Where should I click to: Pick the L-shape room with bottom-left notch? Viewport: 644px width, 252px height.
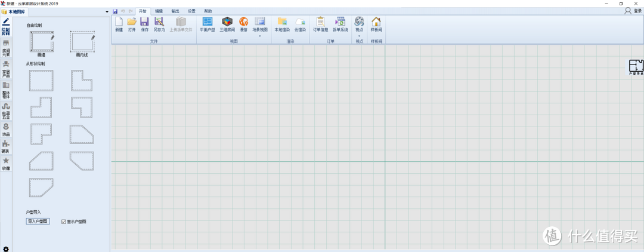(82, 107)
